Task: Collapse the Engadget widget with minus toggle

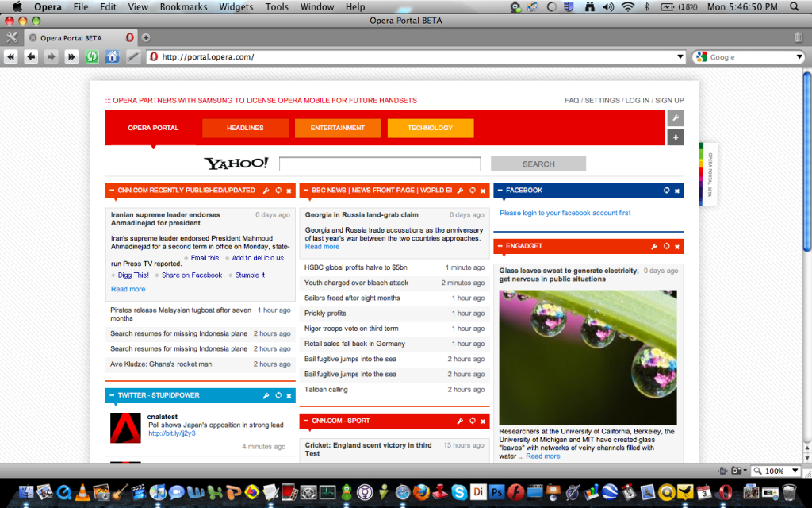Action: [500, 246]
